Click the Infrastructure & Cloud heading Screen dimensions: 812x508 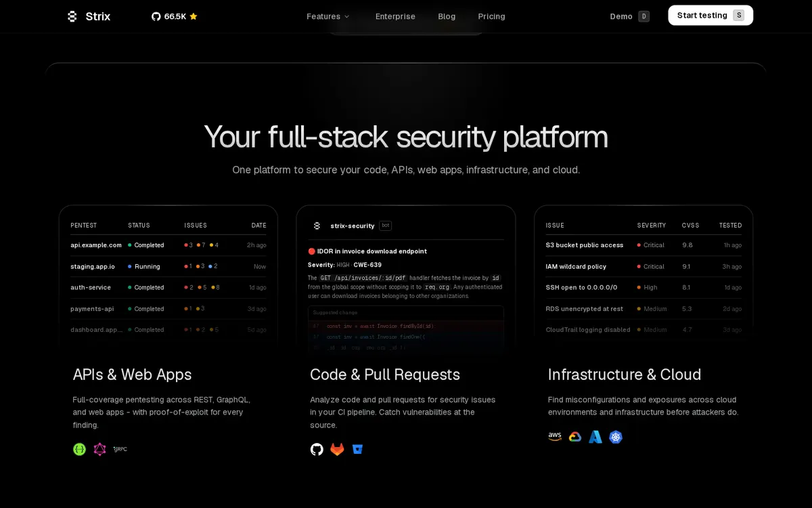(625, 375)
